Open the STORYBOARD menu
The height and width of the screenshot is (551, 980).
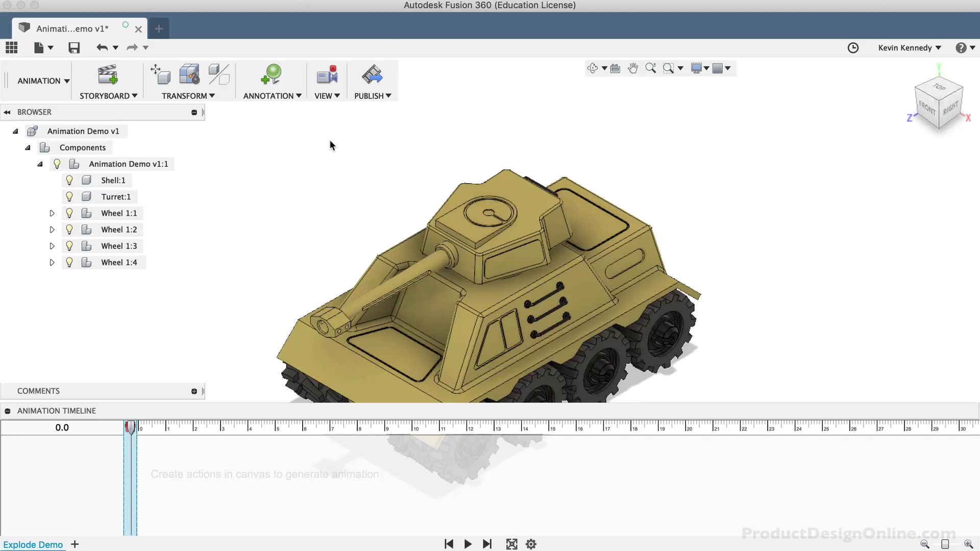[108, 95]
